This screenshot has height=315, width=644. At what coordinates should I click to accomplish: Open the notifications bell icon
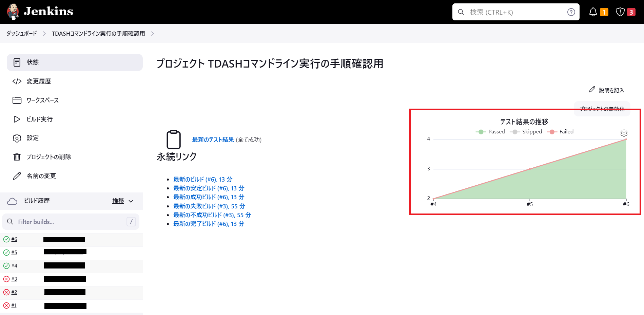(x=593, y=12)
